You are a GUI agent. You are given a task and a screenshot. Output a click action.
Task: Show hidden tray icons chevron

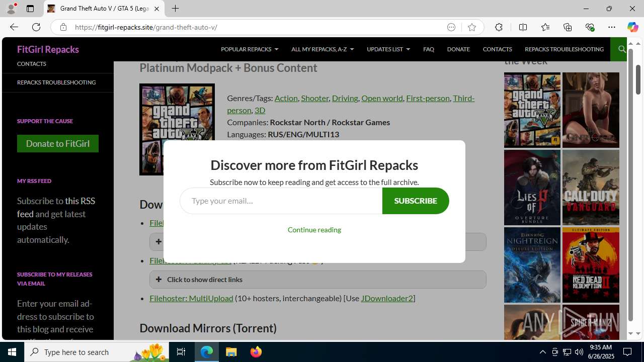pos(542,352)
